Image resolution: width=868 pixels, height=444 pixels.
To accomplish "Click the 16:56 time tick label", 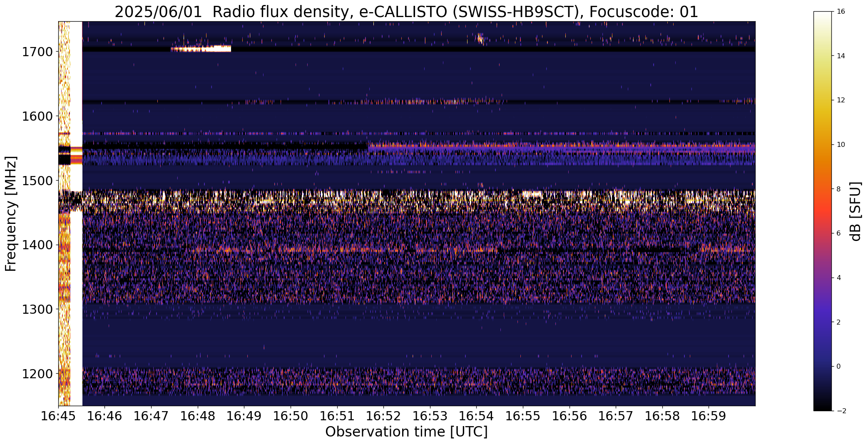I will click(x=570, y=416).
